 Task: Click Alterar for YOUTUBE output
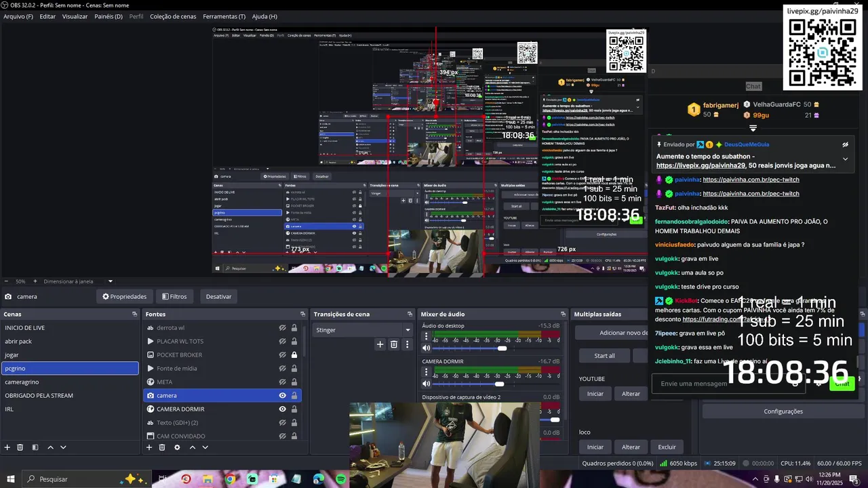[631, 393]
